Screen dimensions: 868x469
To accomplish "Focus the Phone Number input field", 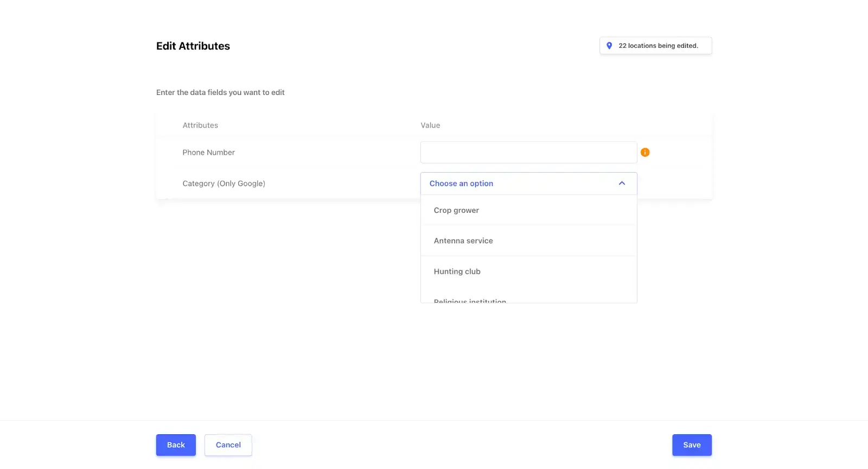I will pyautogui.click(x=528, y=153).
